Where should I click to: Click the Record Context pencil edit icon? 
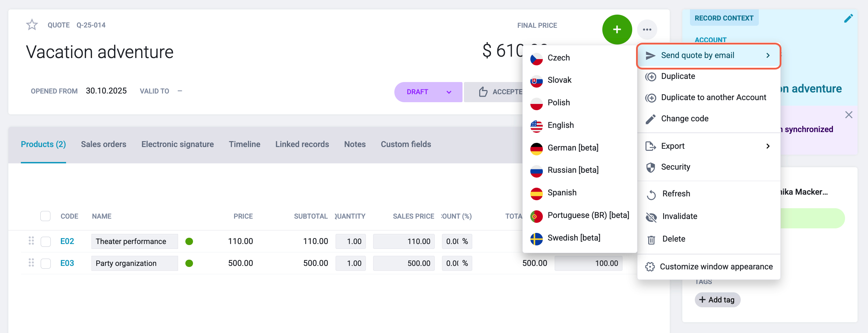pyautogui.click(x=849, y=18)
